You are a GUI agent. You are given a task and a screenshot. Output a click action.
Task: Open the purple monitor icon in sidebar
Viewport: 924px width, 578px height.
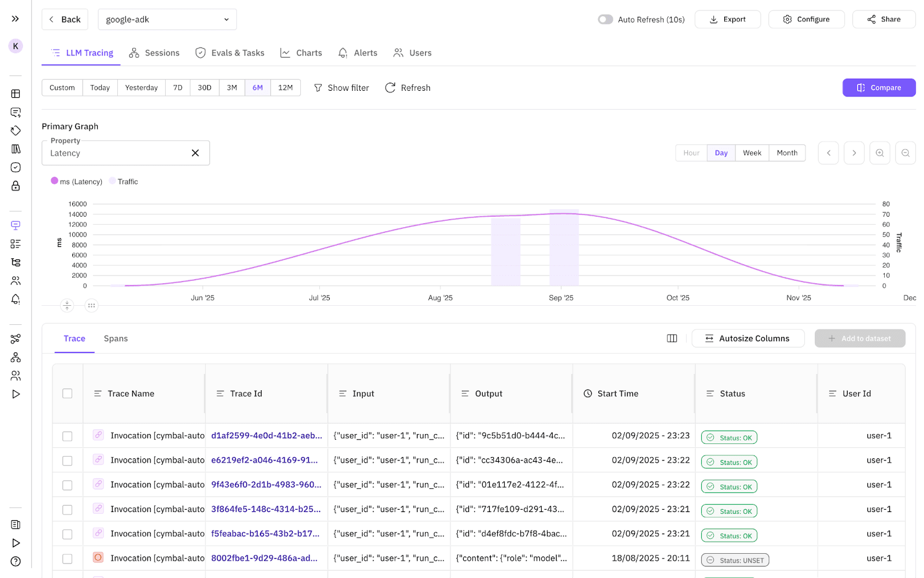coord(16,225)
